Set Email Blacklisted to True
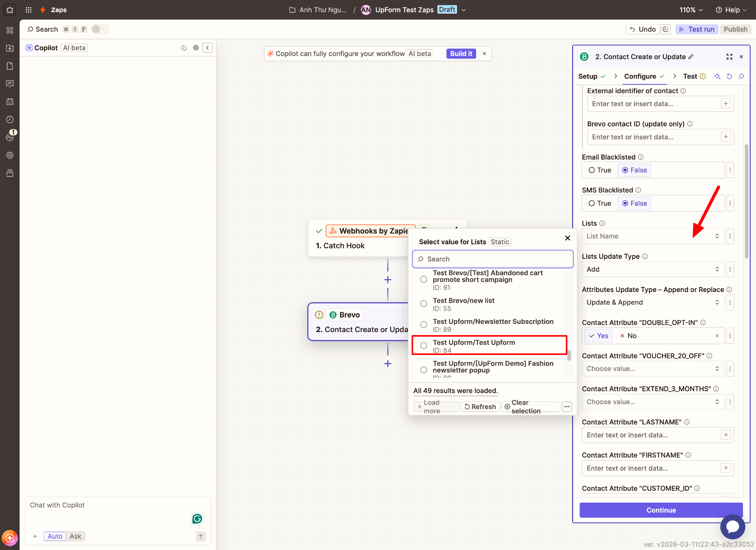Viewport: 756px width, 550px height. pos(600,170)
